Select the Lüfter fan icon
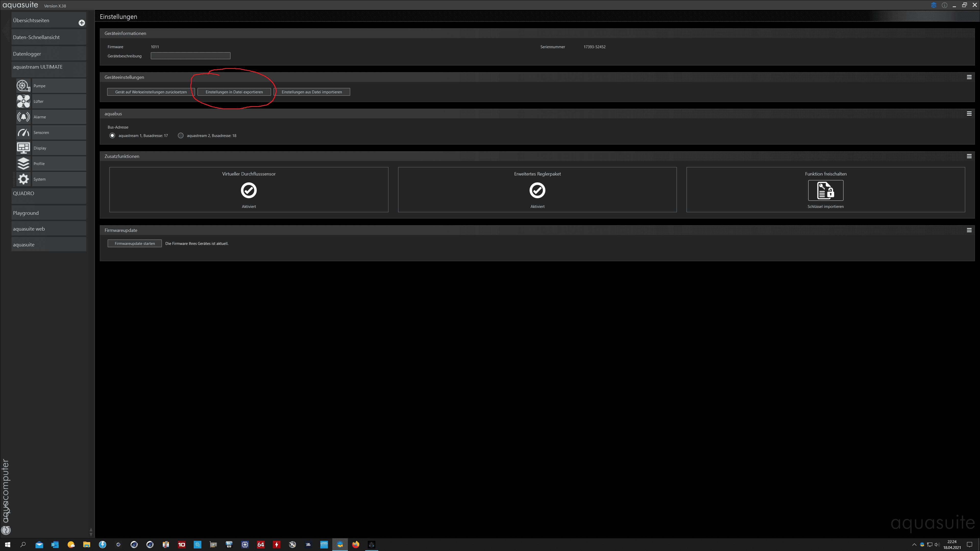The image size is (980, 551). pos(23,101)
